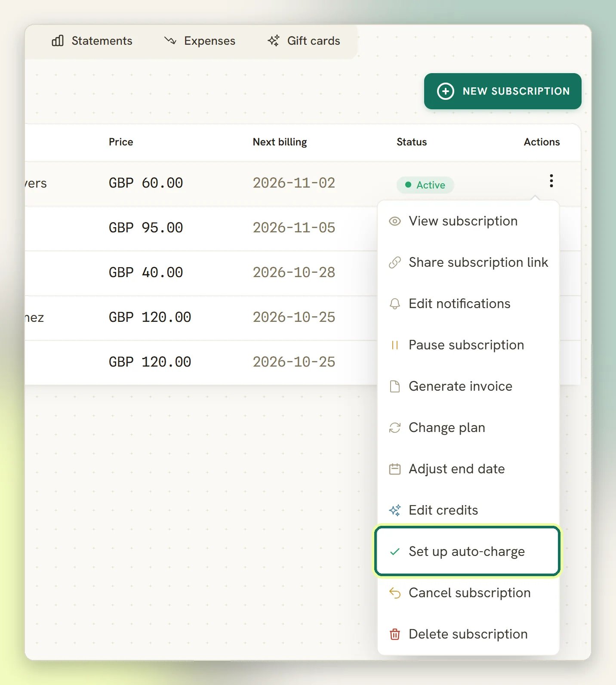Viewport: 616px width, 685px height.
Task: Switch to the Statements tab
Action: pyautogui.click(x=92, y=41)
